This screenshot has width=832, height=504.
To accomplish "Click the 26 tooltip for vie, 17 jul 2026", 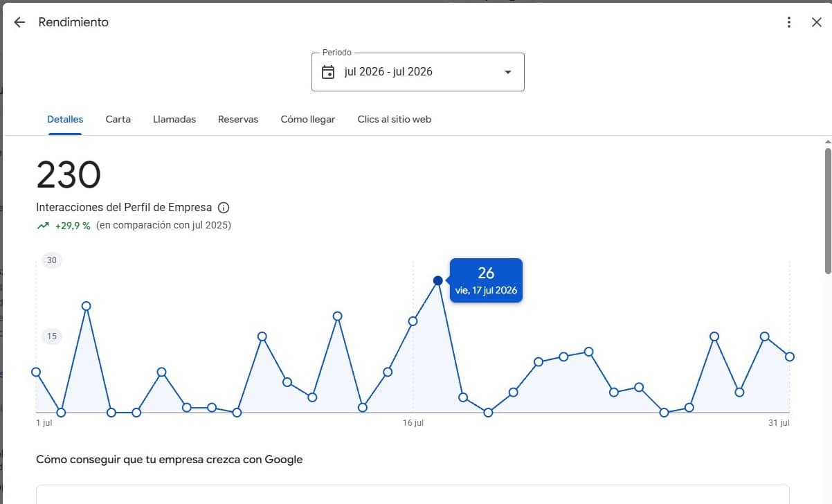I will (x=486, y=280).
